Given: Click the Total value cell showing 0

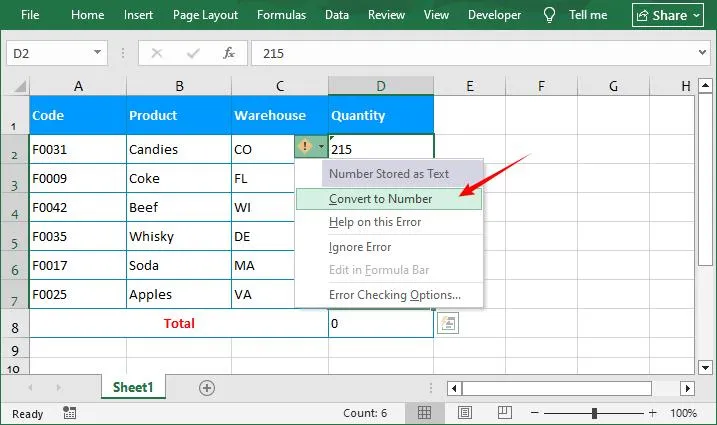Looking at the screenshot, I should (381, 323).
